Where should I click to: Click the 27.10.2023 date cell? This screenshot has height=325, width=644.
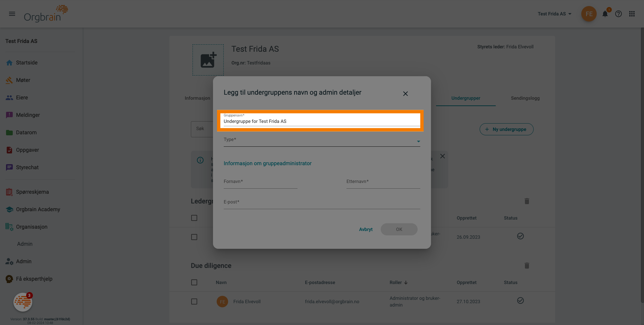click(468, 302)
